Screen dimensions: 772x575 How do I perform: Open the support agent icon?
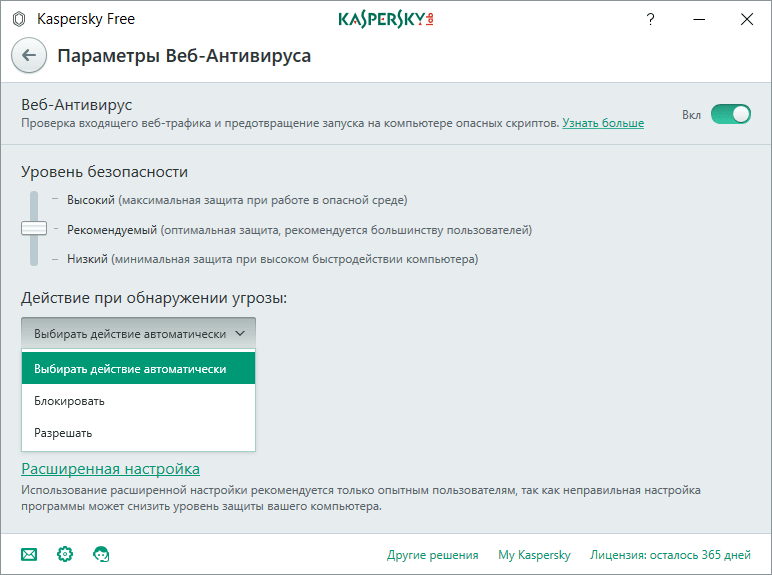(x=101, y=554)
